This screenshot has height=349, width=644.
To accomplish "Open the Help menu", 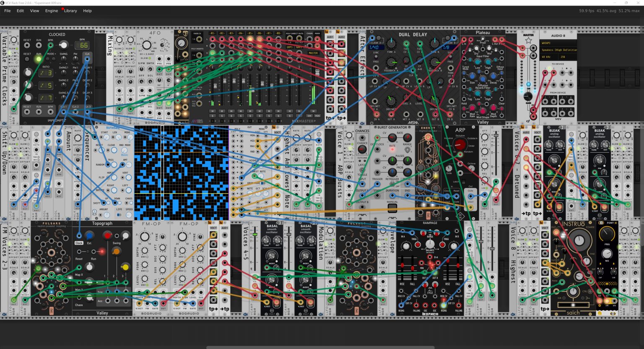I will coord(87,11).
